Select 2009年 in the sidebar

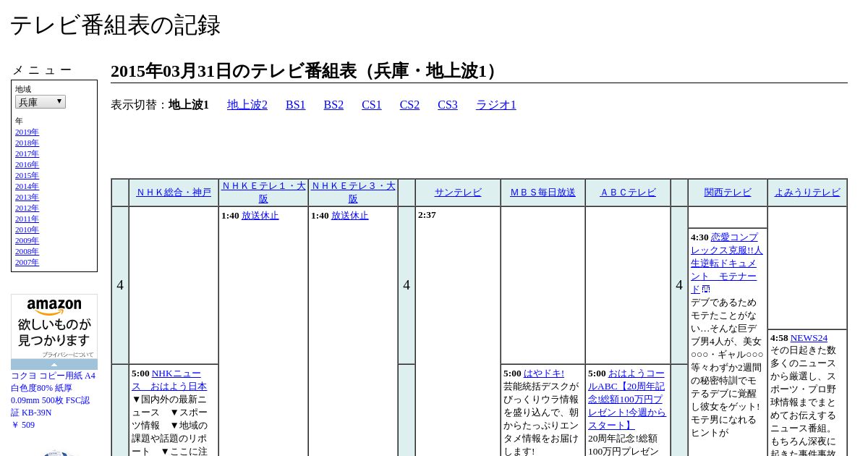(27, 241)
